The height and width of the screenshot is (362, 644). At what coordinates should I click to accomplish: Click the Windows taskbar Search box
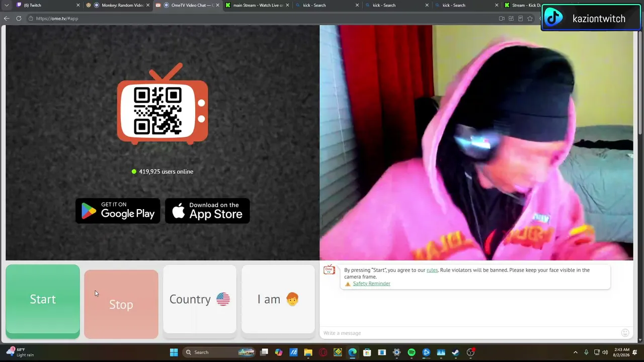coord(220,352)
